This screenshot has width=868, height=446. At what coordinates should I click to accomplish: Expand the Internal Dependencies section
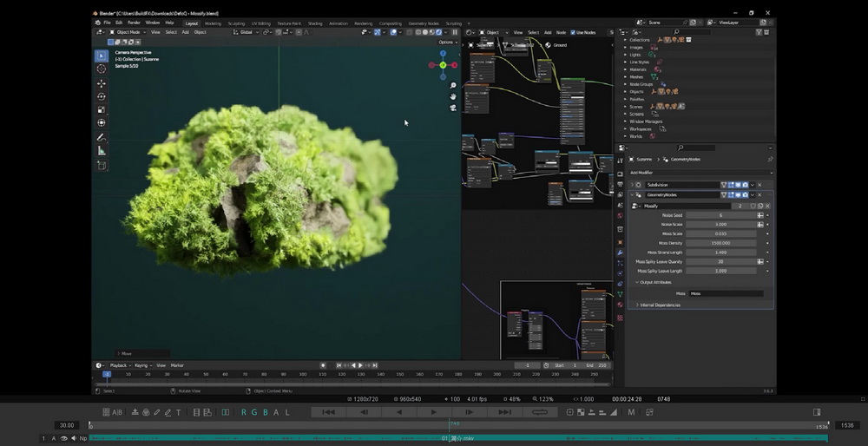click(x=636, y=305)
